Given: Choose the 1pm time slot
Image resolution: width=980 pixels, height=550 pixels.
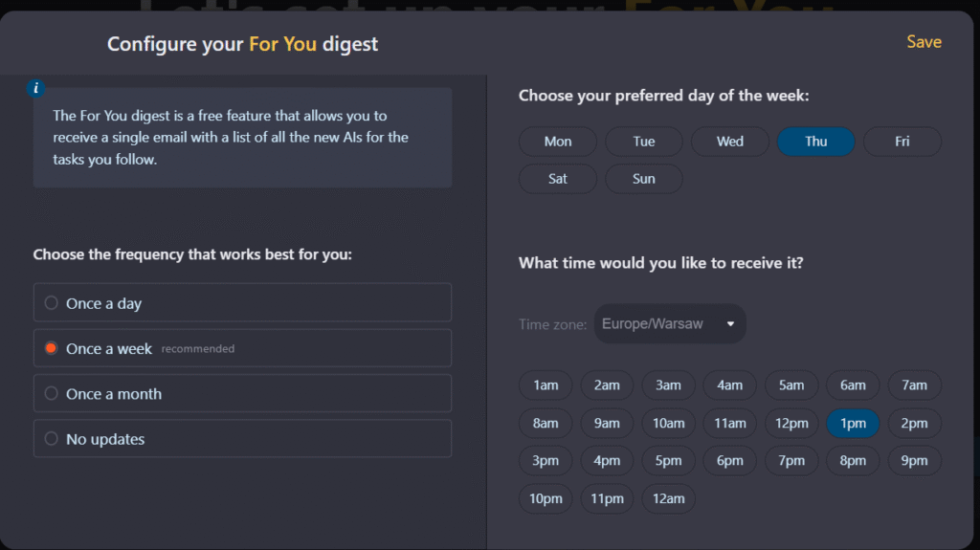Looking at the screenshot, I should tap(853, 423).
